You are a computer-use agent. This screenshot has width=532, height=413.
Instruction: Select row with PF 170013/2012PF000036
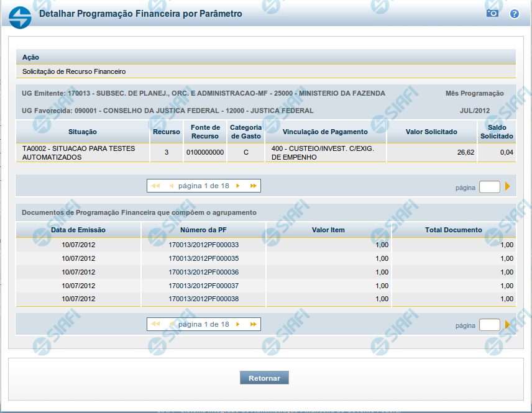(203, 272)
